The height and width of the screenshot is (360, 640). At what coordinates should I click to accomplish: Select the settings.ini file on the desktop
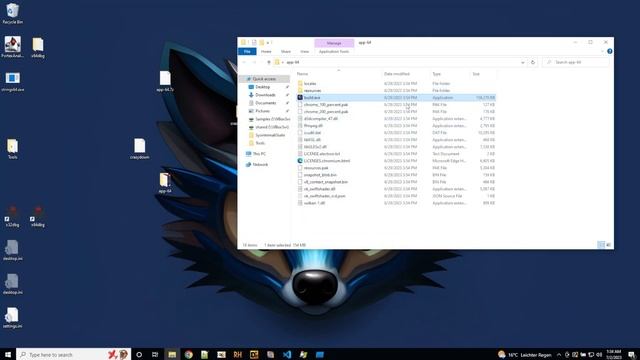point(13,318)
